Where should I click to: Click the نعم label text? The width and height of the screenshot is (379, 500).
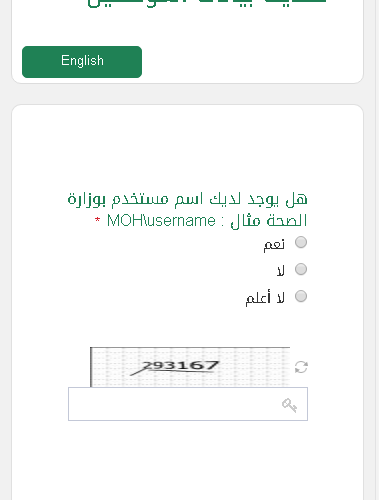pyautogui.click(x=274, y=245)
